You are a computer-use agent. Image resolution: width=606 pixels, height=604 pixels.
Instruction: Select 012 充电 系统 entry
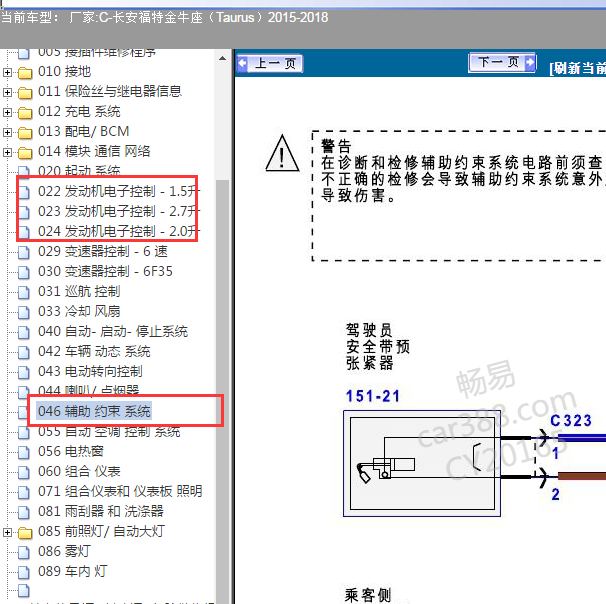pos(79,112)
